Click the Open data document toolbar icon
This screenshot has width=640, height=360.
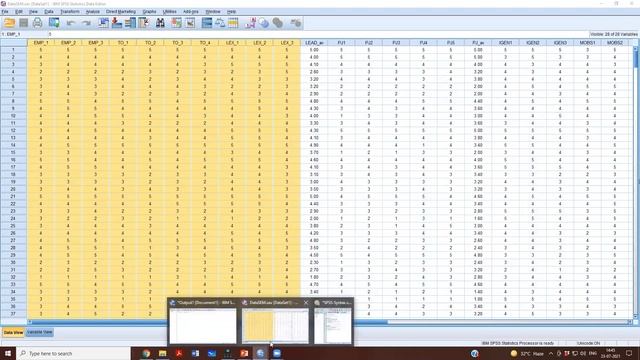tap(9, 23)
